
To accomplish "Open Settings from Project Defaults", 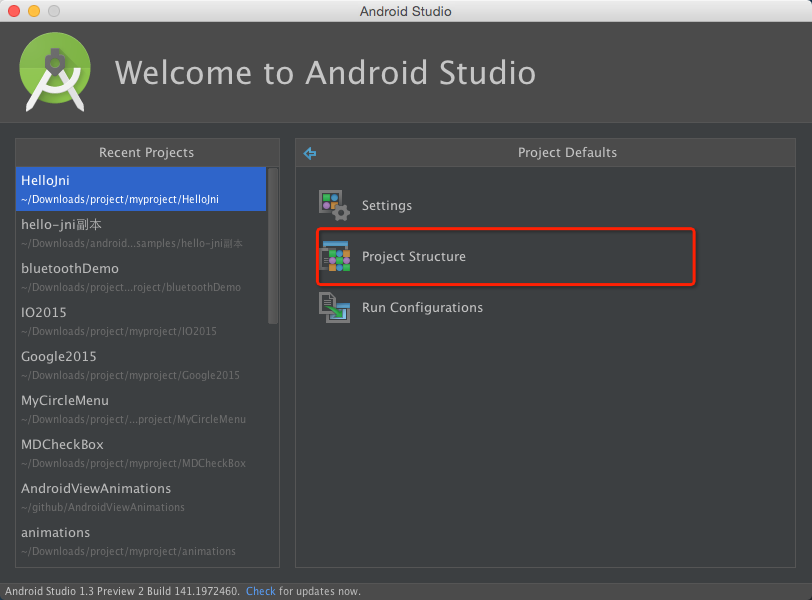I will [x=386, y=206].
